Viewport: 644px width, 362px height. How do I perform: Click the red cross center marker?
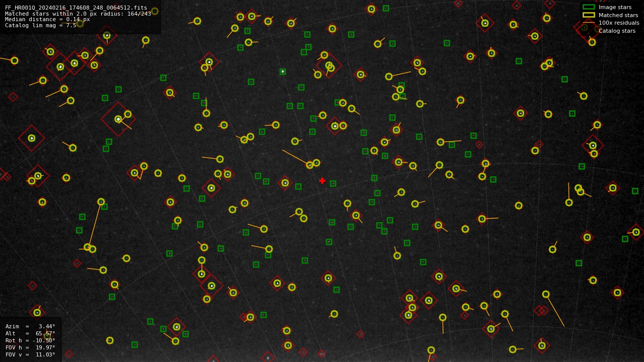pos(322,181)
